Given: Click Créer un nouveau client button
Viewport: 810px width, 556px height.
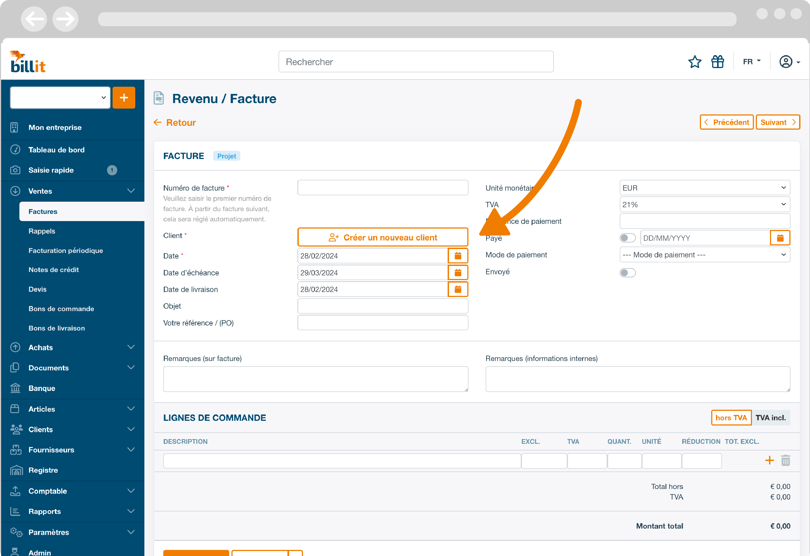Looking at the screenshot, I should (x=383, y=237).
